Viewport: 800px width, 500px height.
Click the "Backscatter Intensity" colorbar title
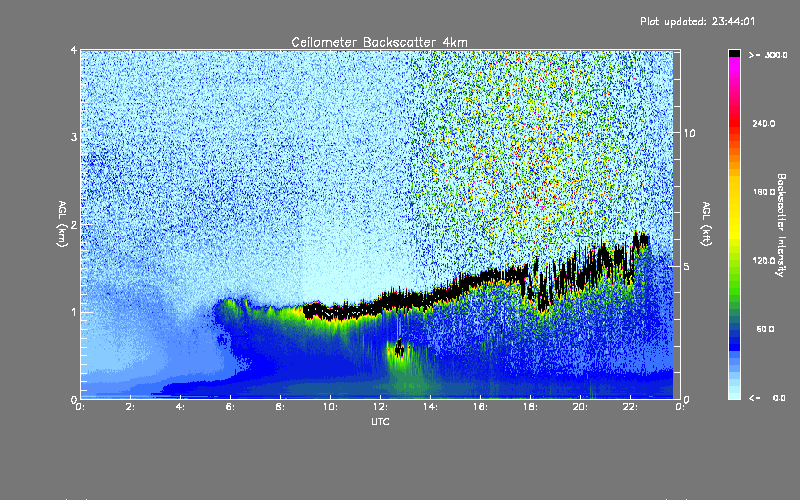[781, 225]
